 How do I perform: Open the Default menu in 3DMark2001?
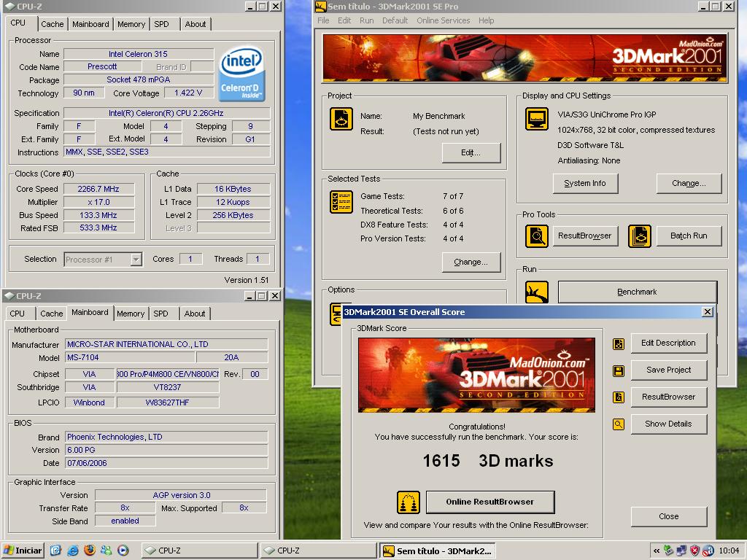pos(395,20)
